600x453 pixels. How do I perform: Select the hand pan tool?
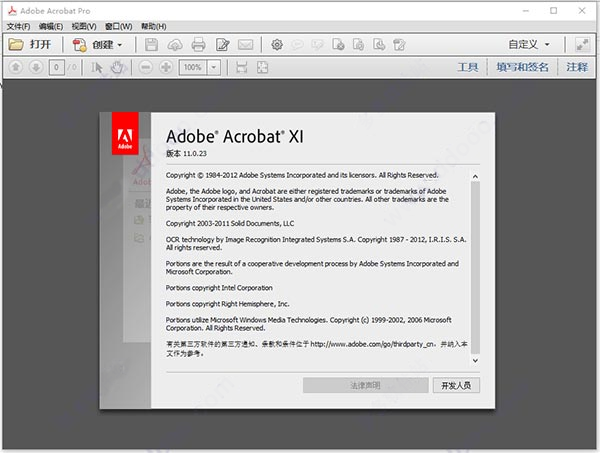[x=117, y=67]
